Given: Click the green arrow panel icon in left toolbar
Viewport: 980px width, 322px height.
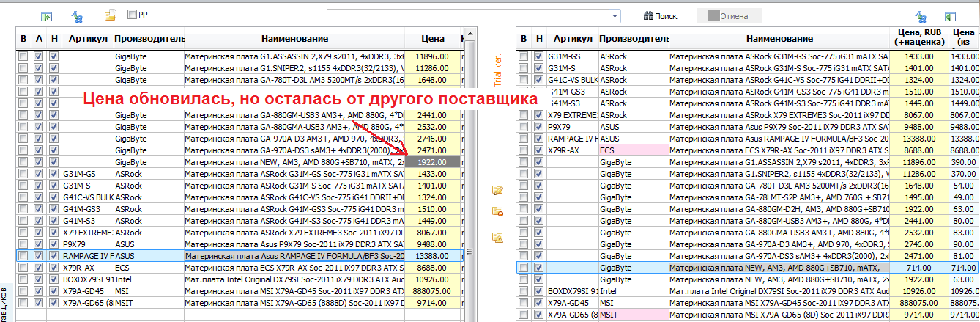Looking at the screenshot, I should [x=46, y=15].
